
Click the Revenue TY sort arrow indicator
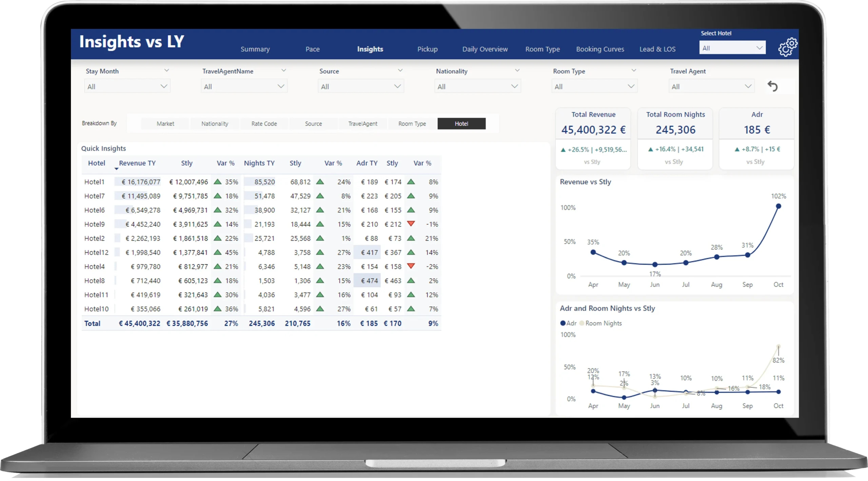tap(116, 169)
